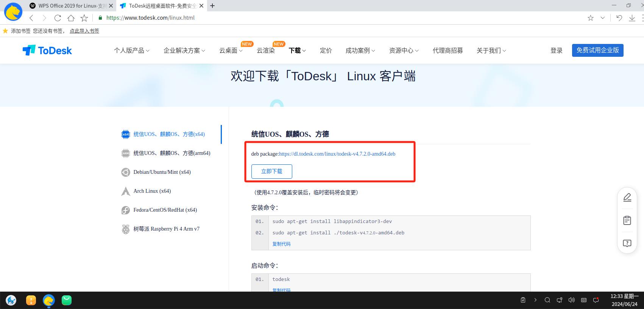Click the 免费试用企业版 button

(x=597, y=50)
